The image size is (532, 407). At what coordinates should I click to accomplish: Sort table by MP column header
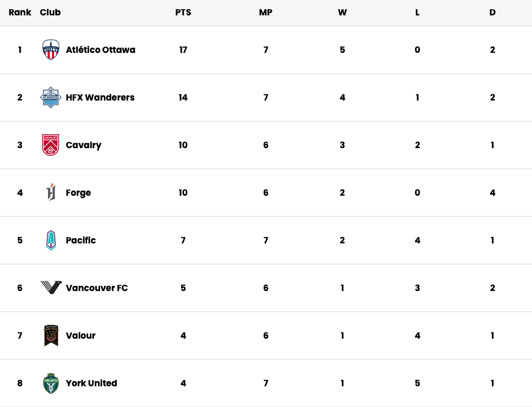coord(266,13)
